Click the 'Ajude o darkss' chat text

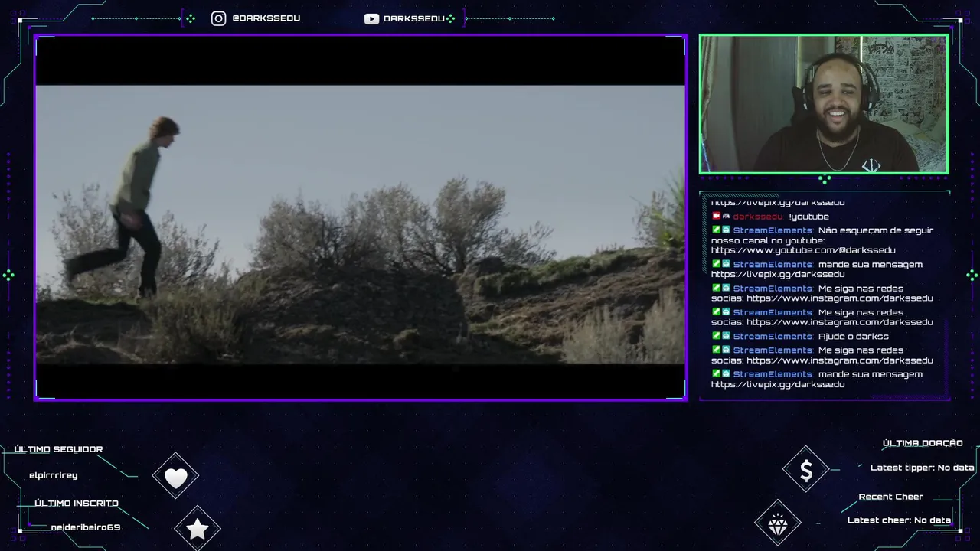[x=854, y=337]
